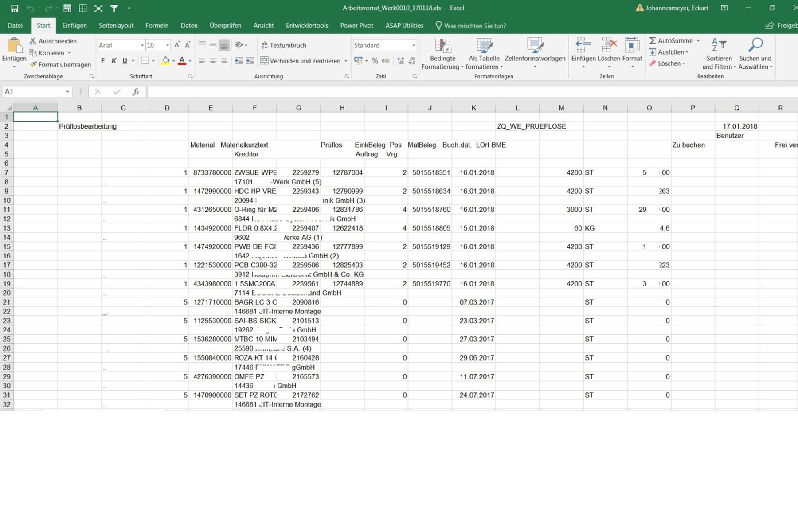Select column header G
Screen dimensions: 798x532
[x=298, y=108]
